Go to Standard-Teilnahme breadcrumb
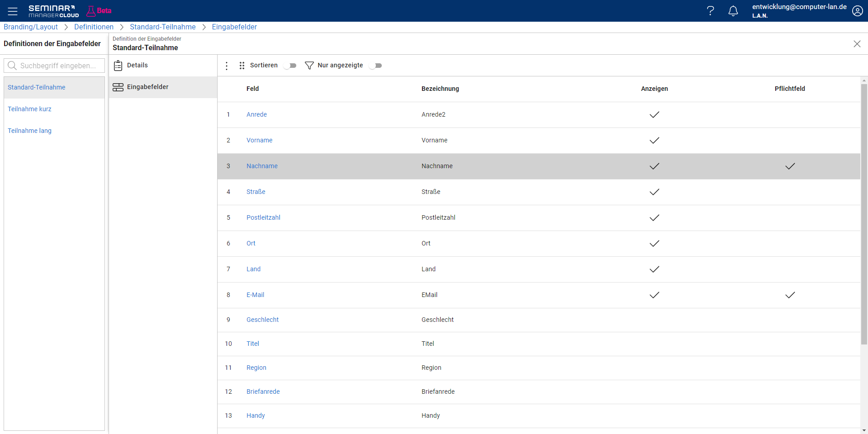 163,27
